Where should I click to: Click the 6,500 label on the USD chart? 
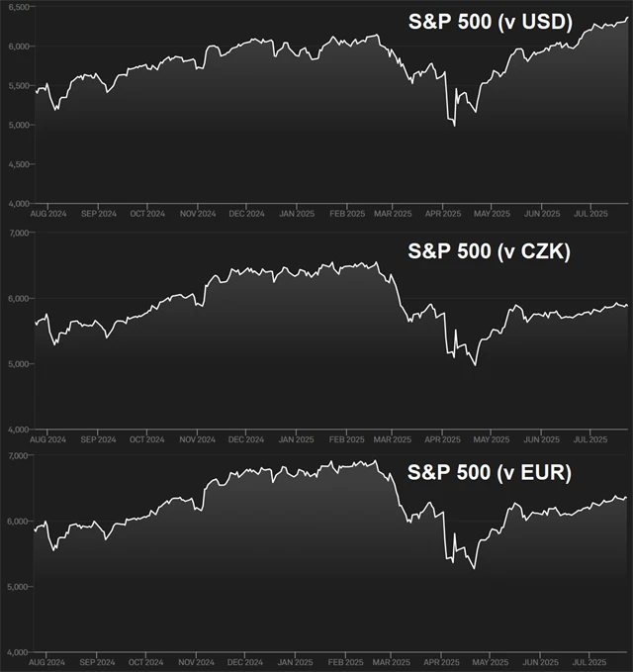click(17, 7)
